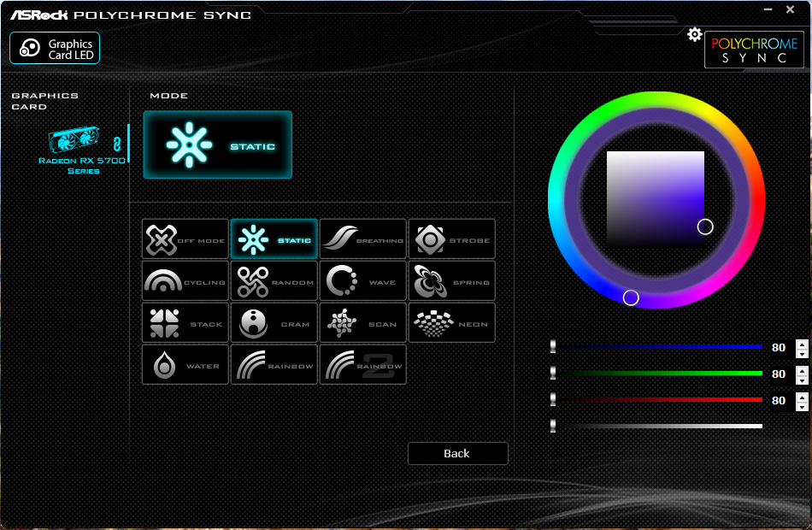Pick the Spring lighting mode

[x=452, y=280]
